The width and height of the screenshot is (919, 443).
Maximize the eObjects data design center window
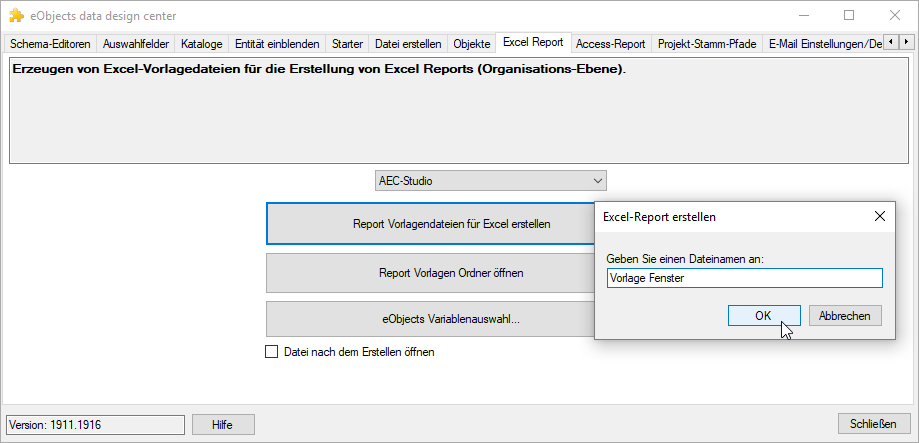(x=849, y=16)
